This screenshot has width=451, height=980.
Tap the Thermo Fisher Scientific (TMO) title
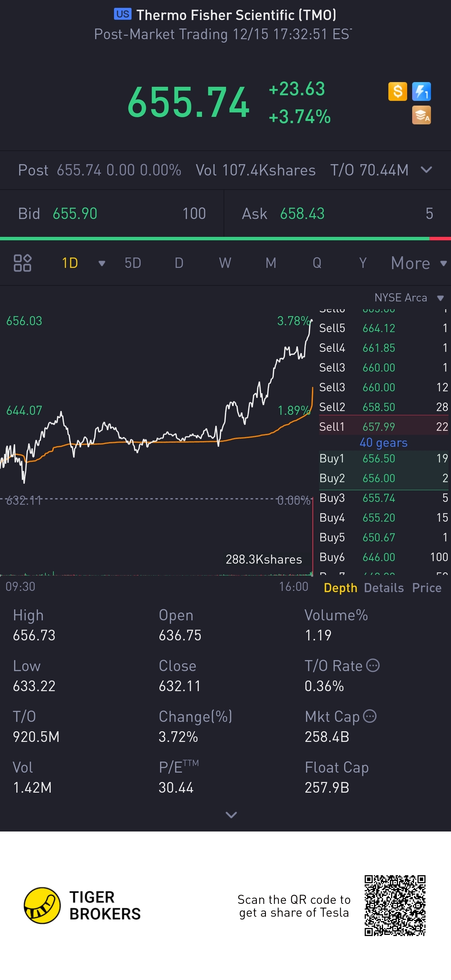click(x=236, y=15)
